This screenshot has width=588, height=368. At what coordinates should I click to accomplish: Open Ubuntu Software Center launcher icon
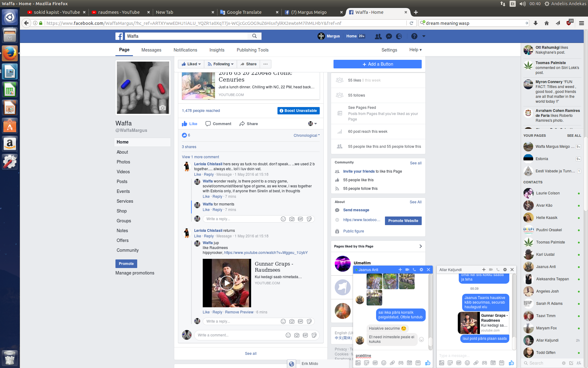pyautogui.click(x=10, y=126)
